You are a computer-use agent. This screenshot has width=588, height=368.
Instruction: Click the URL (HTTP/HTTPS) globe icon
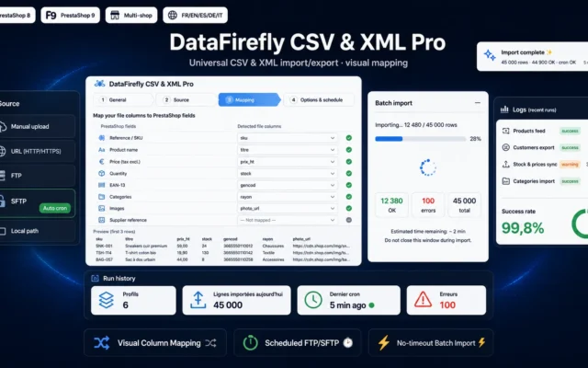2,151
